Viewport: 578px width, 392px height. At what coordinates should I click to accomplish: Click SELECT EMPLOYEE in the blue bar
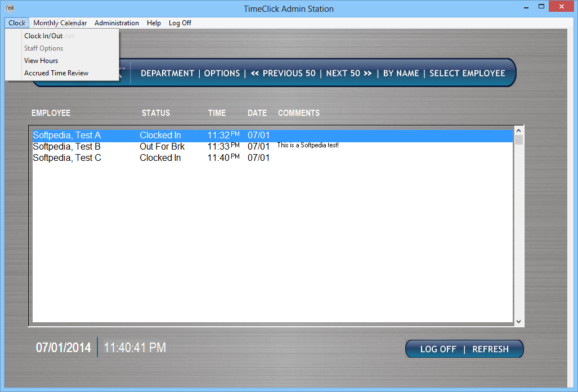click(467, 73)
